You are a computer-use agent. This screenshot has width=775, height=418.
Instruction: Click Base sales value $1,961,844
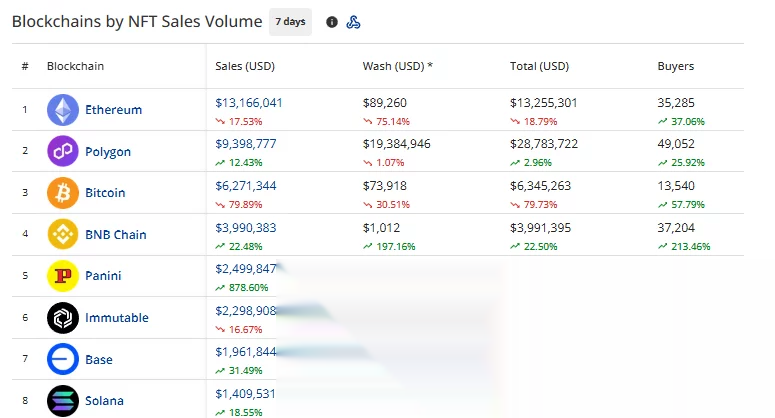click(246, 352)
